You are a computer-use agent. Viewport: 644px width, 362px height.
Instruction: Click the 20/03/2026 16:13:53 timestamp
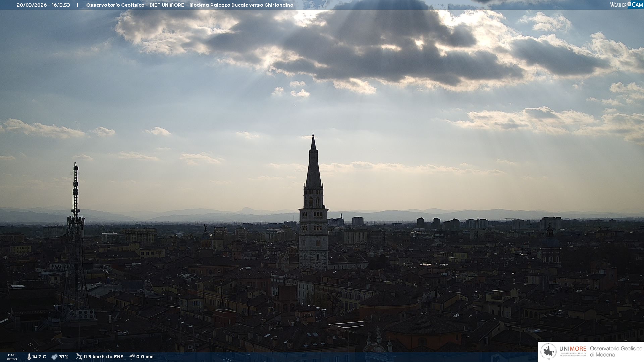click(x=43, y=5)
